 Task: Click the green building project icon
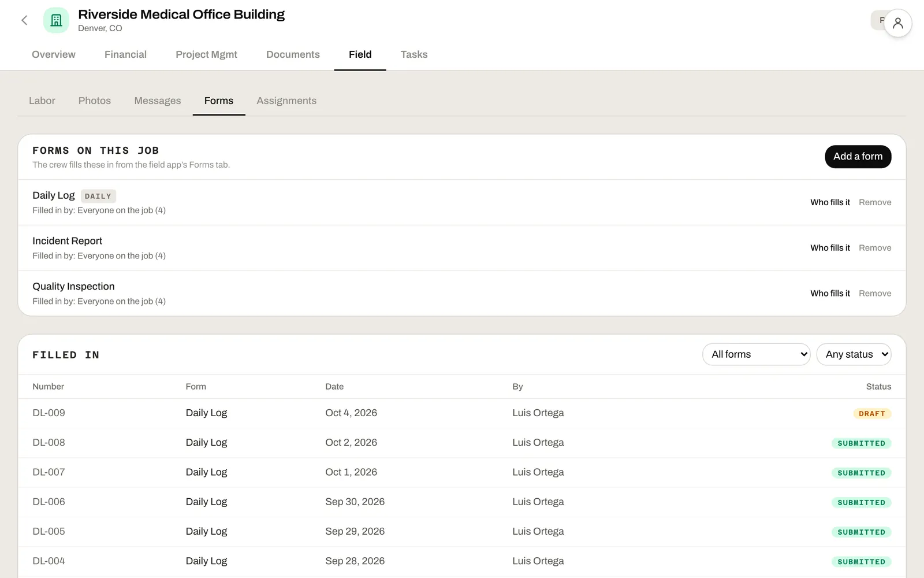click(x=56, y=20)
